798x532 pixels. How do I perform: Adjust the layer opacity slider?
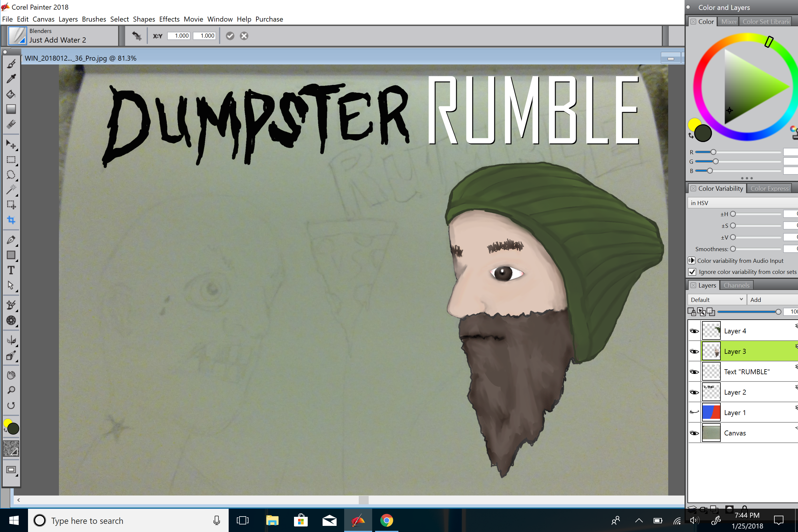pos(778,311)
